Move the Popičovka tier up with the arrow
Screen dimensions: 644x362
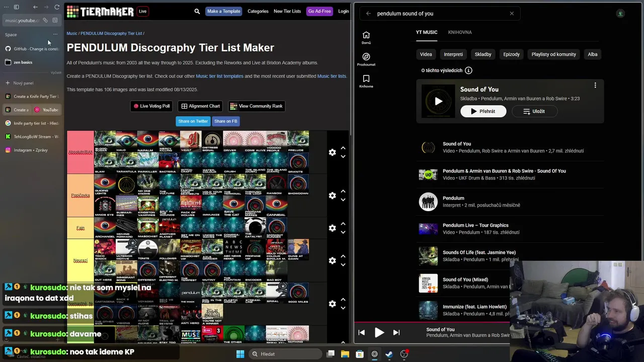(343, 191)
